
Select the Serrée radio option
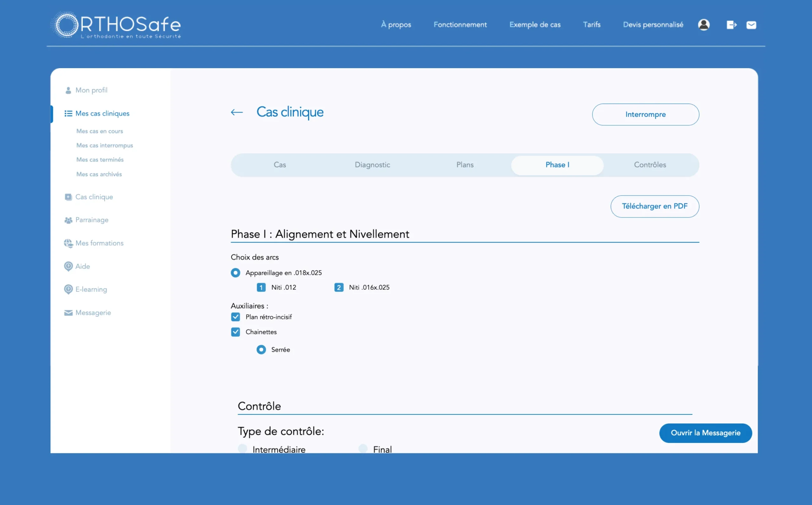[x=261, y=349]
